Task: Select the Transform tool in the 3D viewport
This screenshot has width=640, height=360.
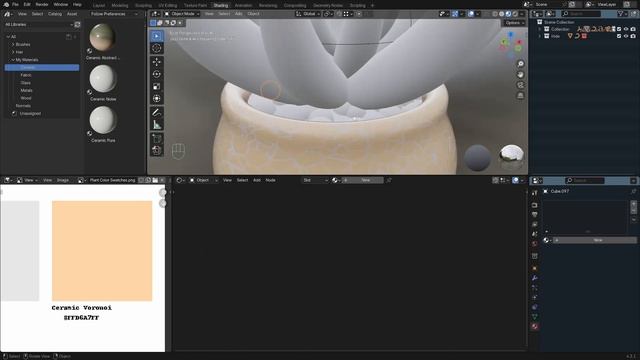Action: coord(157,99)
